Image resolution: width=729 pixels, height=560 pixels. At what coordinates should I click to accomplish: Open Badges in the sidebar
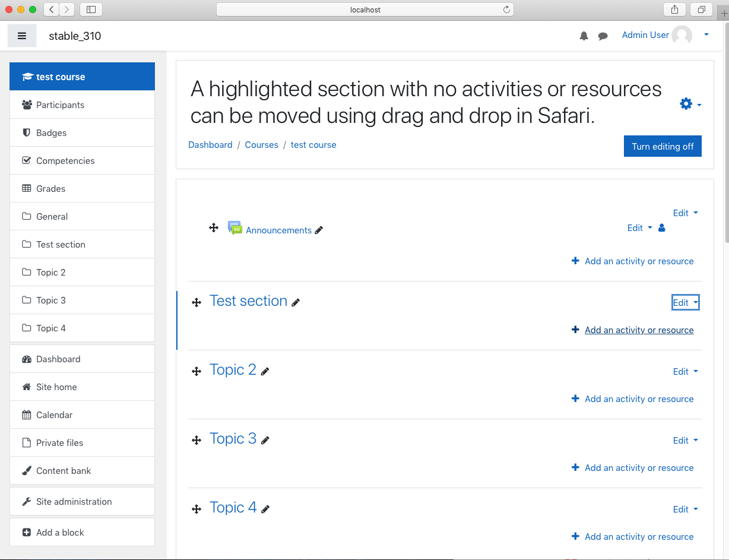click(x=82, y=132)
